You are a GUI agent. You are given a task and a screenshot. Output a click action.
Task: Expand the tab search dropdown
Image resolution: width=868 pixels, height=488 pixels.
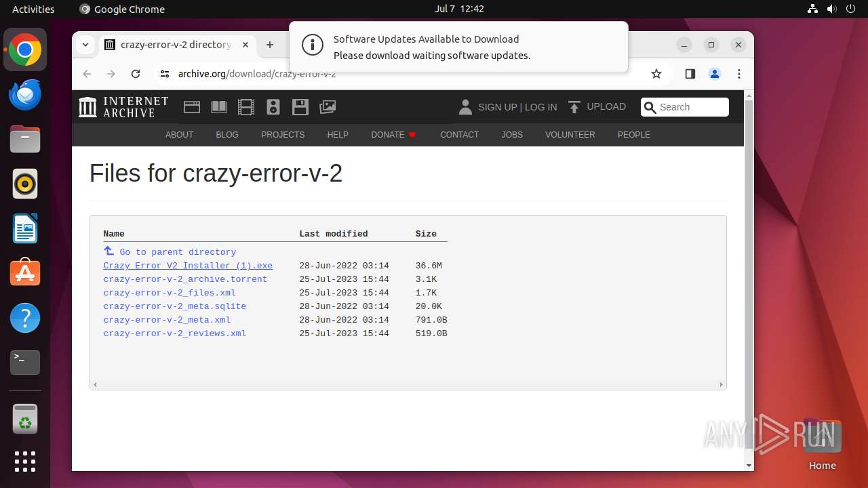85,45
